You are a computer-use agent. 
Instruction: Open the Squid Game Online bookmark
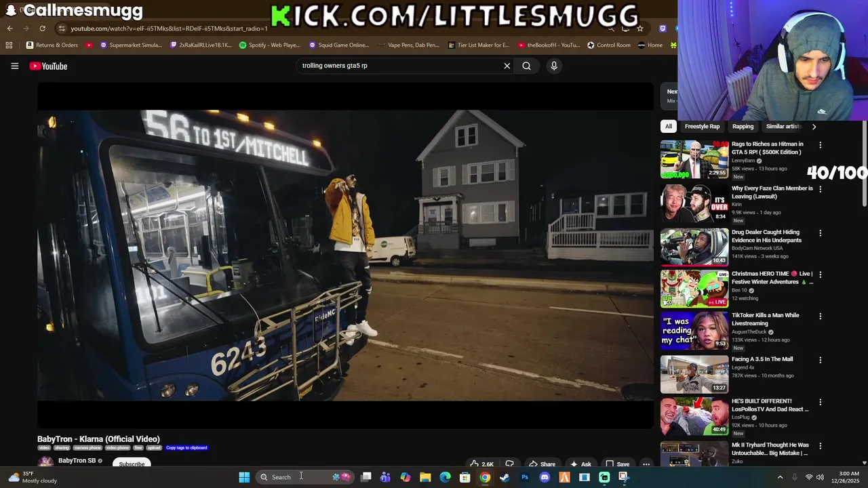point(338,45)
